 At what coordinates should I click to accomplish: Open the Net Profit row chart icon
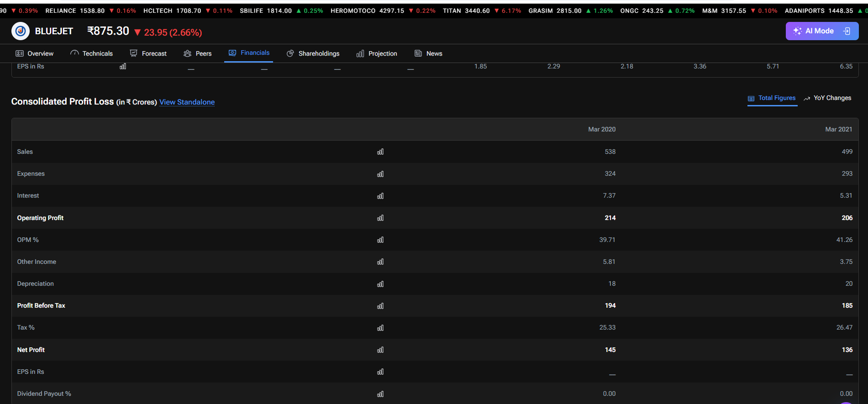(x=380, y=350)
